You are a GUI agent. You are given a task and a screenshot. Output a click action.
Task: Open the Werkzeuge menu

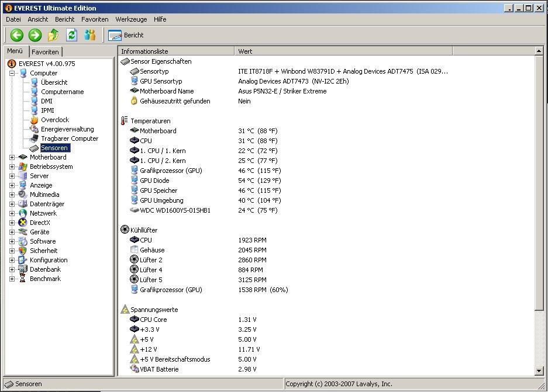point(131,19)
